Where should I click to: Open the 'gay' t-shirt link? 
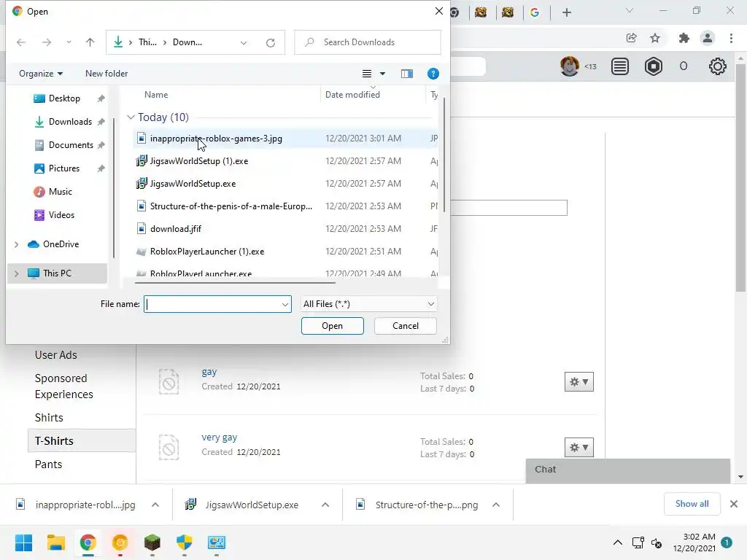tap(209, 372)
